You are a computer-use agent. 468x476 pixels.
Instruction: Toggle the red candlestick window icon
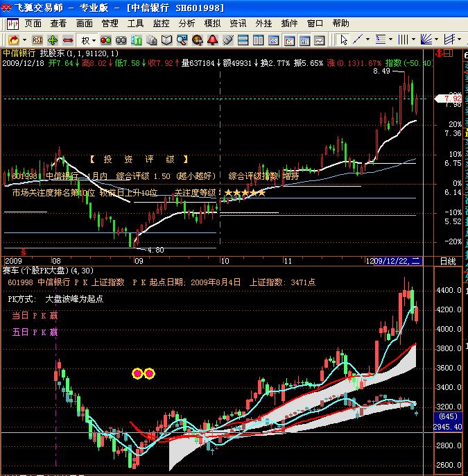[x=289, y=40]
